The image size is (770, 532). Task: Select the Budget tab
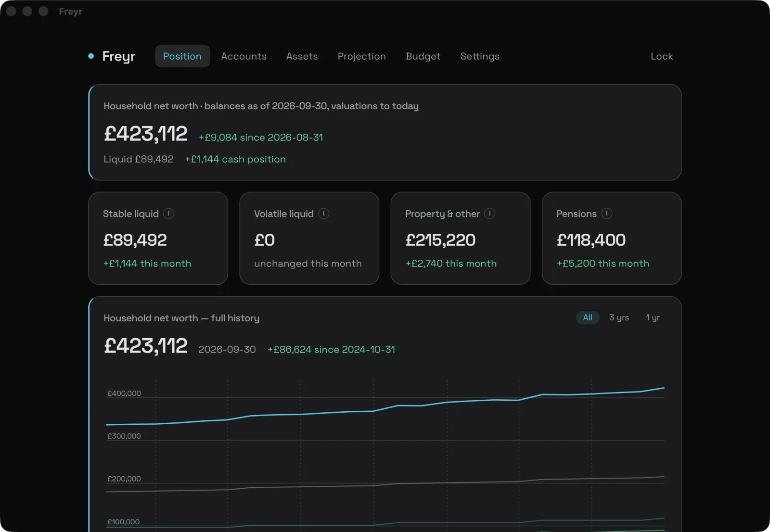coord(423,56)
